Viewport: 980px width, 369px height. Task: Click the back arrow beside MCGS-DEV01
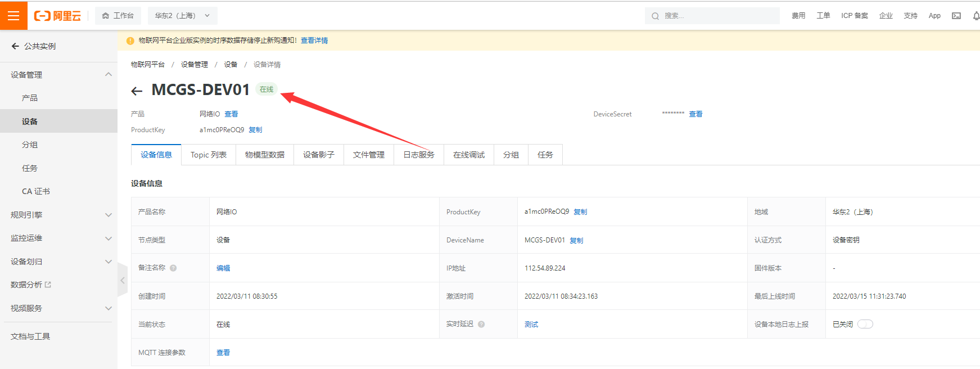coord(137,91)
